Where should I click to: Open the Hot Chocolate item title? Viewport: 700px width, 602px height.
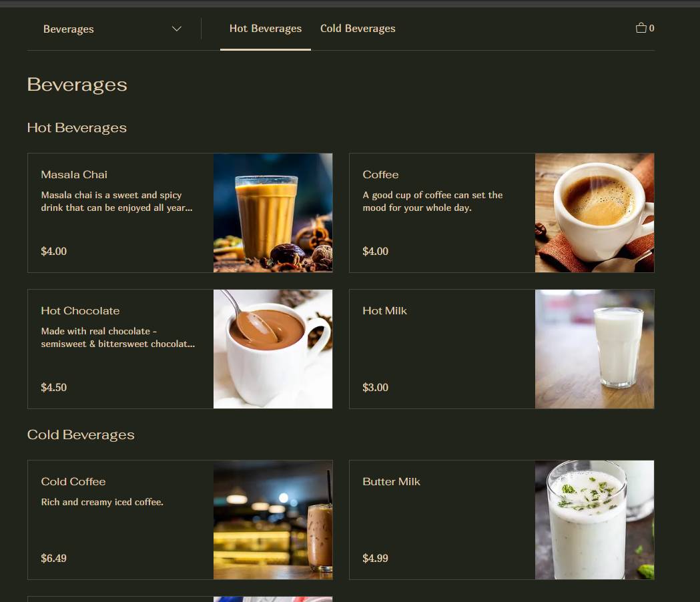pos(80,311)
